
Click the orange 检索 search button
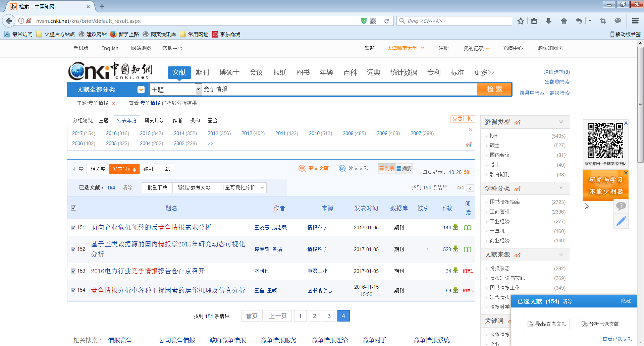(494, 89)
